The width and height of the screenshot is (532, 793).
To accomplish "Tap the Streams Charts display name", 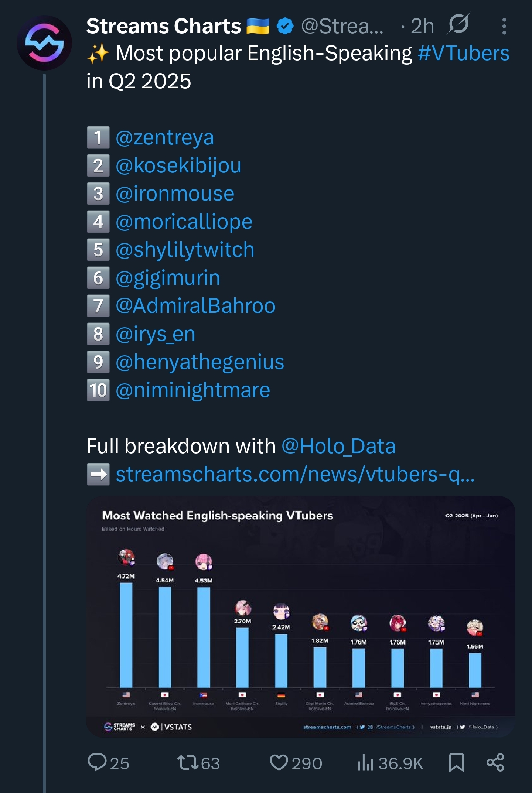I will pos(164,26).
